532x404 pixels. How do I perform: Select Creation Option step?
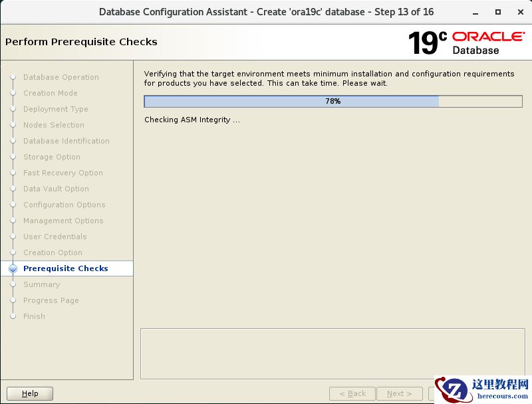click(x=53, y=252)
